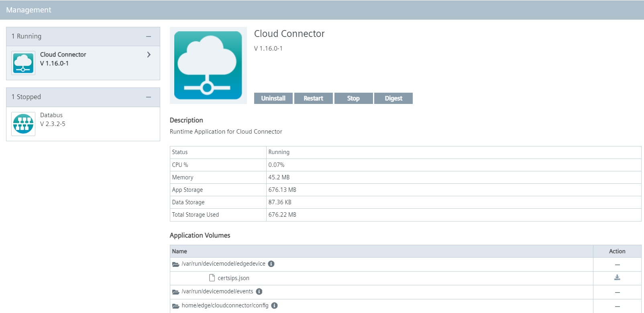The height and width of the screenshot is (313, 644).
Task: Click the App Storage row label
Action: click(x=187, y=190)
